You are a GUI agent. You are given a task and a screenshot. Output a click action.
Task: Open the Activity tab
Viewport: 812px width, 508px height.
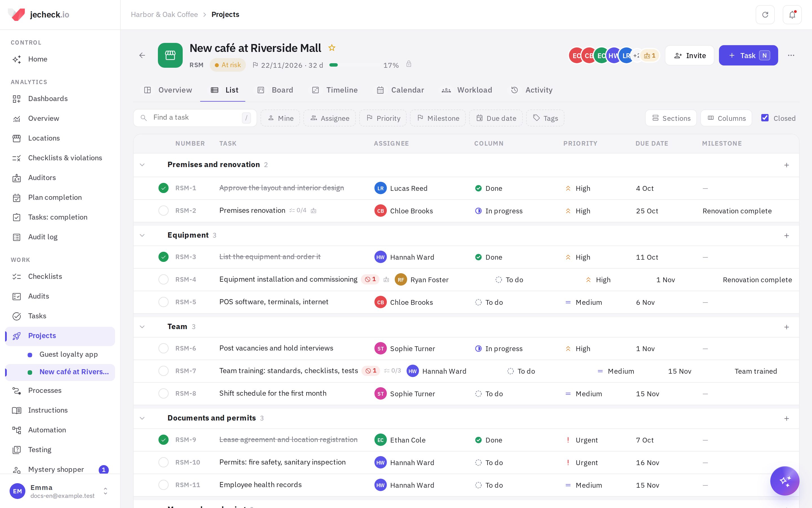(531, 90)
